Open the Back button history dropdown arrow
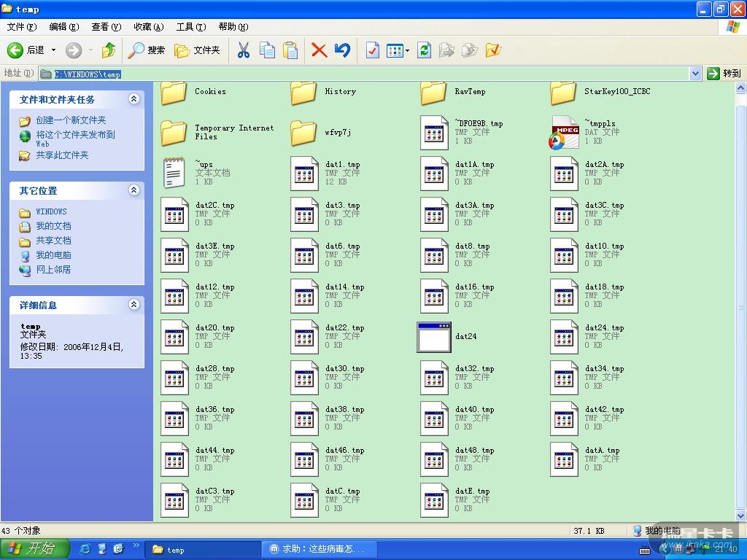This screenshot has height=560, width=747. [x=53, y=50]
